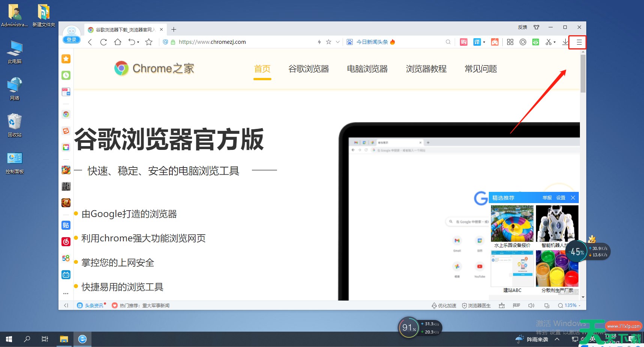The height and width of the screenshot is (347, 644).
Task: Expand the translate tool dropdown arrow
Action: point(484,42)
